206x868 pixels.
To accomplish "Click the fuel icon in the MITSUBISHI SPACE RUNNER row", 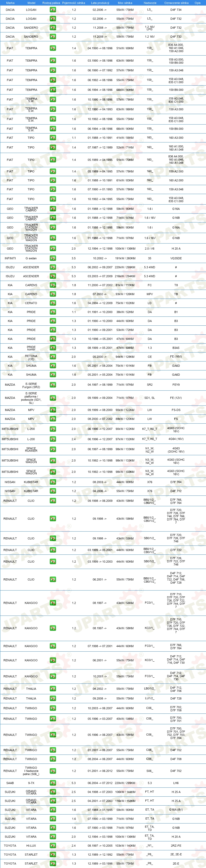I will 53,449.
